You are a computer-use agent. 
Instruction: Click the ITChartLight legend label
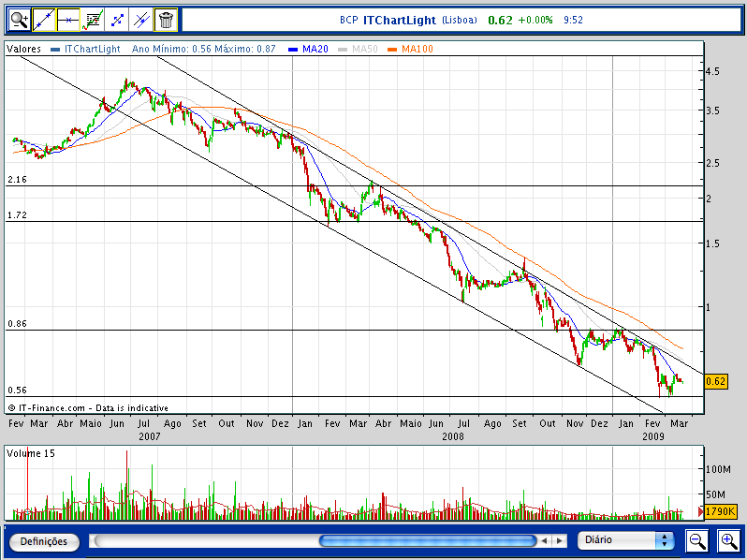92,49
